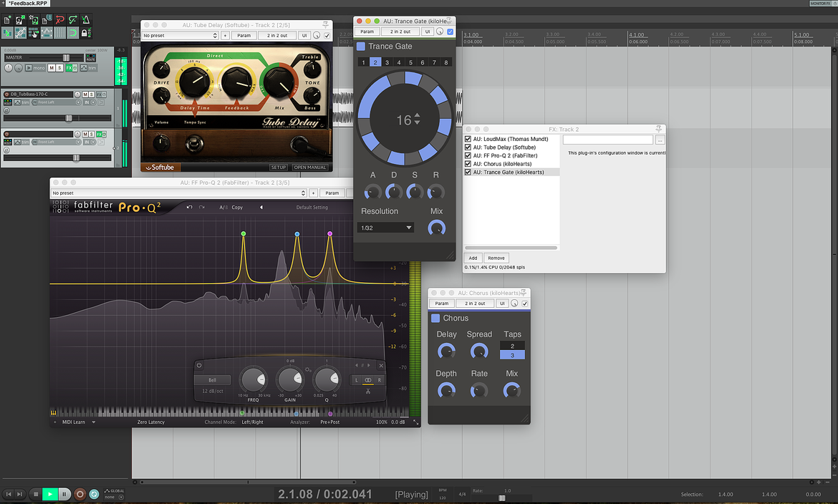The width and height of the screenshot is (838, 504).
Task: Select Trance Gate pattern 8
Action: [446, 62]
